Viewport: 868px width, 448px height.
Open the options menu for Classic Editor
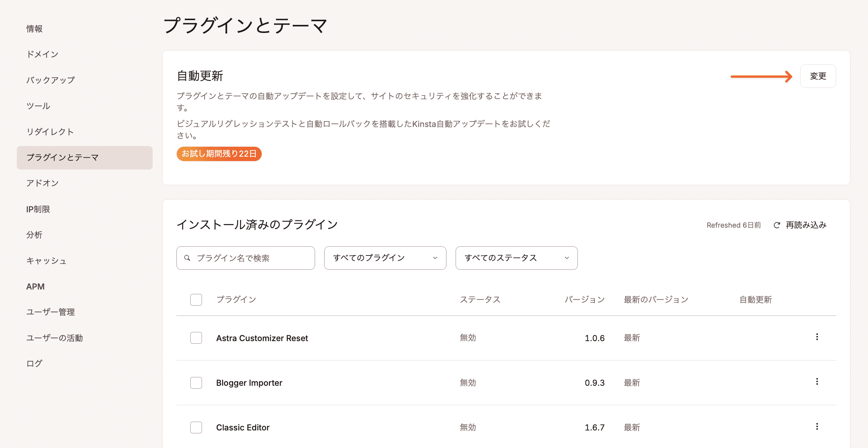coord(816,426)
